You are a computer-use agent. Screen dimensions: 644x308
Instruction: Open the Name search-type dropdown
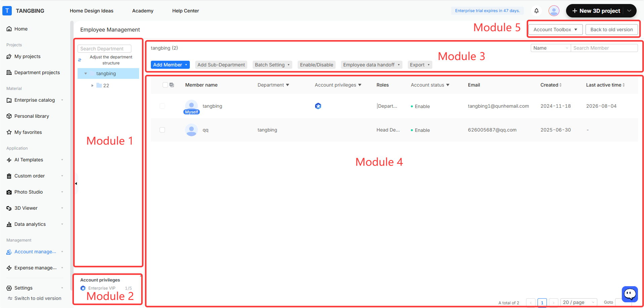[x=551, y=48]
